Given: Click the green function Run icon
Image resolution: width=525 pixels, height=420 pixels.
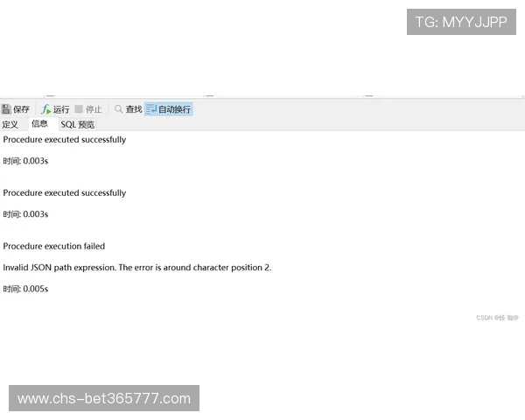Looking at the screenshot, I should tap(45, 109).
